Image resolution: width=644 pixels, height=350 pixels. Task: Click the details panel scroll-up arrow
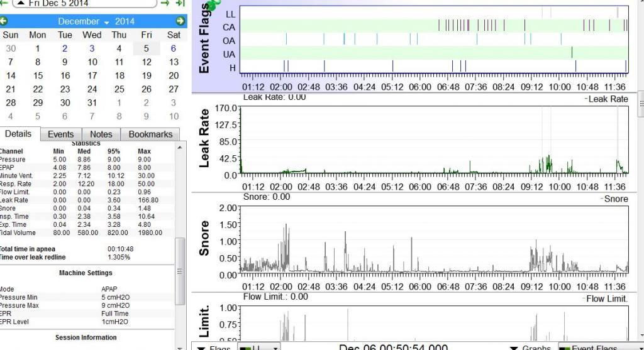(180, 147)
